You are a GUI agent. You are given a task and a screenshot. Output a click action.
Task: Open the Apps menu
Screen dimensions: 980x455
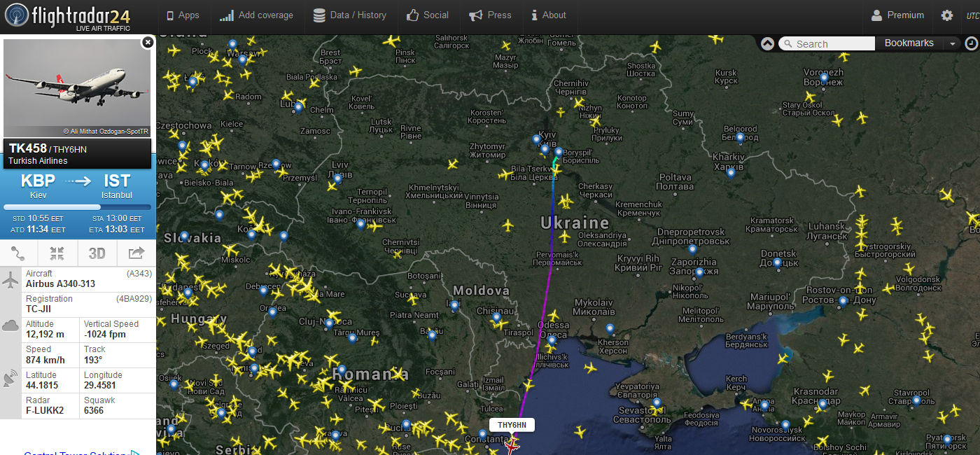[x=183, y=15]
